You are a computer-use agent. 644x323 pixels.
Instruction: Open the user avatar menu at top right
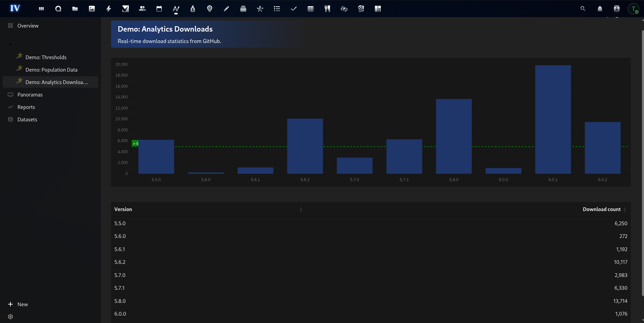pos(634,9)
